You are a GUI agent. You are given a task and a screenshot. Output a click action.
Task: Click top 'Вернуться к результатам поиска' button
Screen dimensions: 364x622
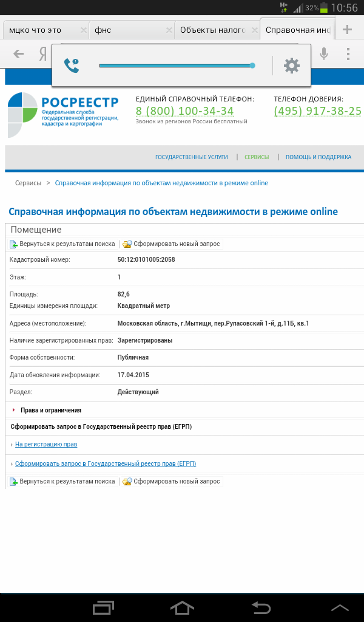coord(62,244)
